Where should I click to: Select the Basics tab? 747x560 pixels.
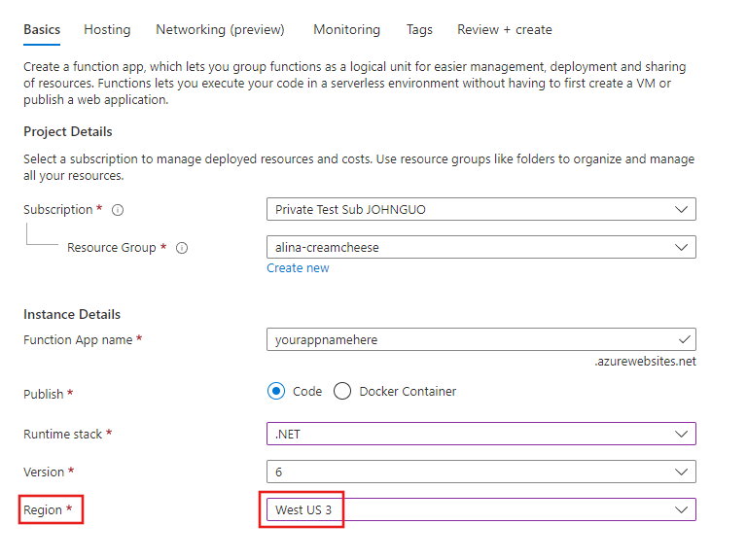coord(42,29)
